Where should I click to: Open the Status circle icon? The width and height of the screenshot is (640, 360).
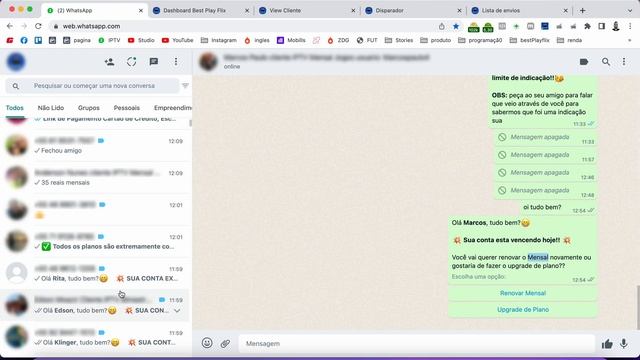131,62
